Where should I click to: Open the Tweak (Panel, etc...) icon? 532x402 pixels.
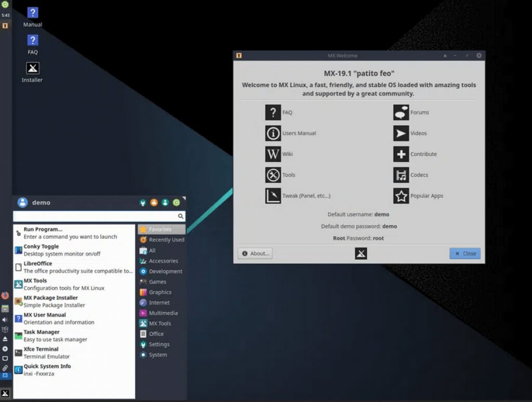click(x=273, y=196)
